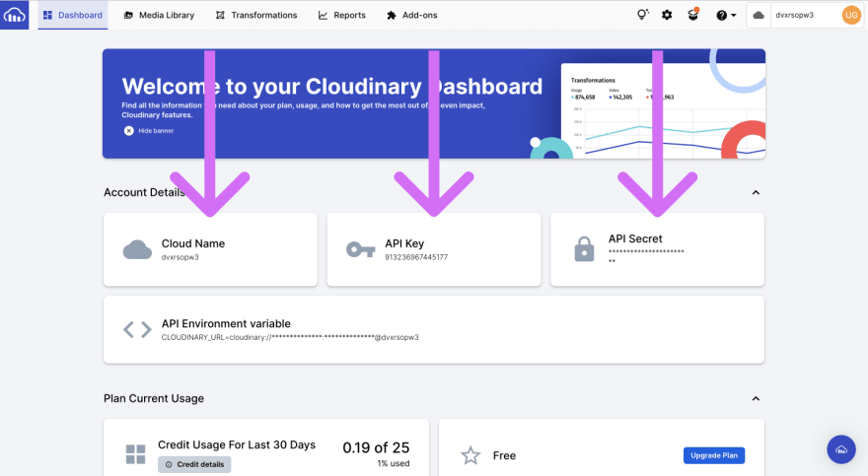Click the 0.19 of 25 usage value
This screenshot has width=868, height=476.
(376, 447)
